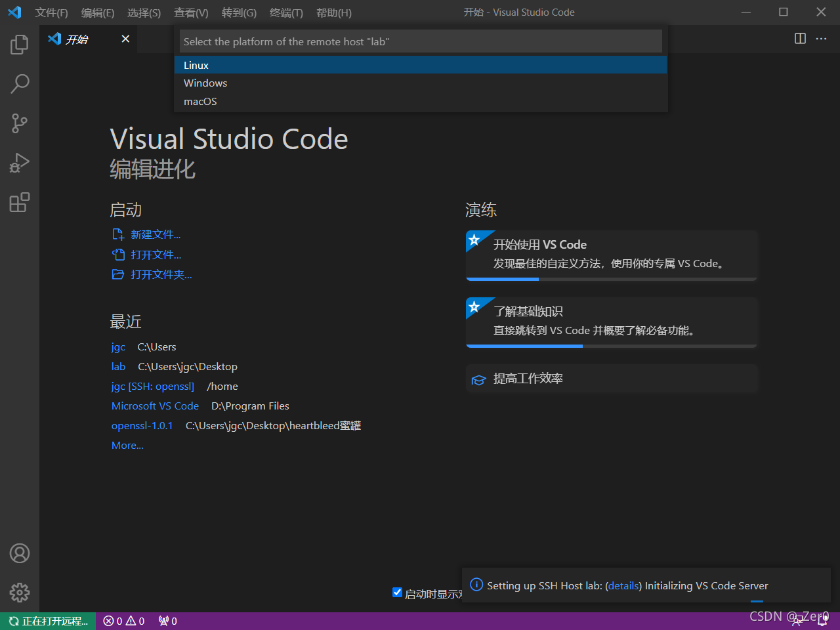Screen dimensions: 840x630
Task: Click the star badge on 开始使用 VS Code
Action: pyautogui.click(x=474, y=240)
